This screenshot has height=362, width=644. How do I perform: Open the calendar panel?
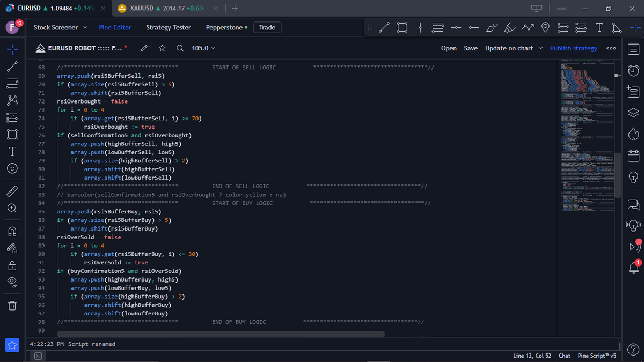pos(633,155)
